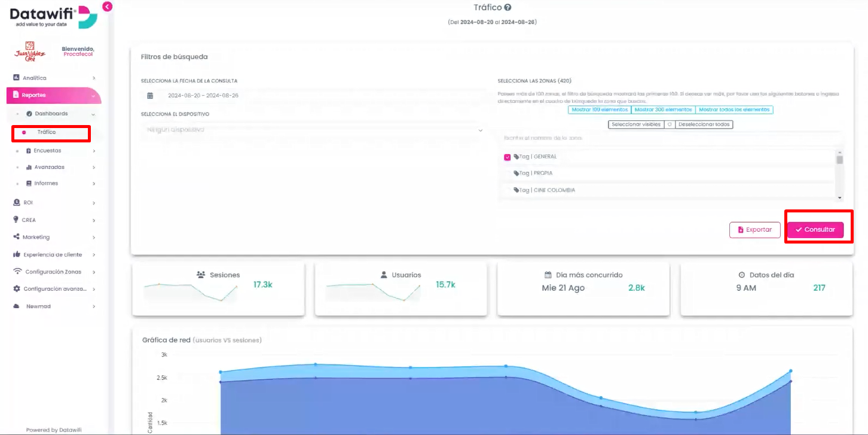Click the Mostrar 100 elementos button
The image size is (868, 435).
(600, 110)
